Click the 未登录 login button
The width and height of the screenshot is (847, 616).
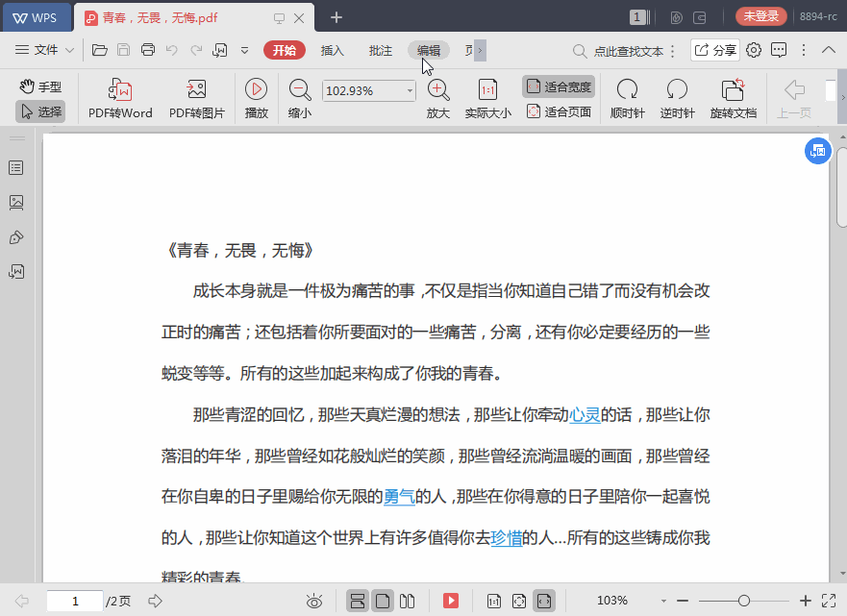tap(761, 16)
